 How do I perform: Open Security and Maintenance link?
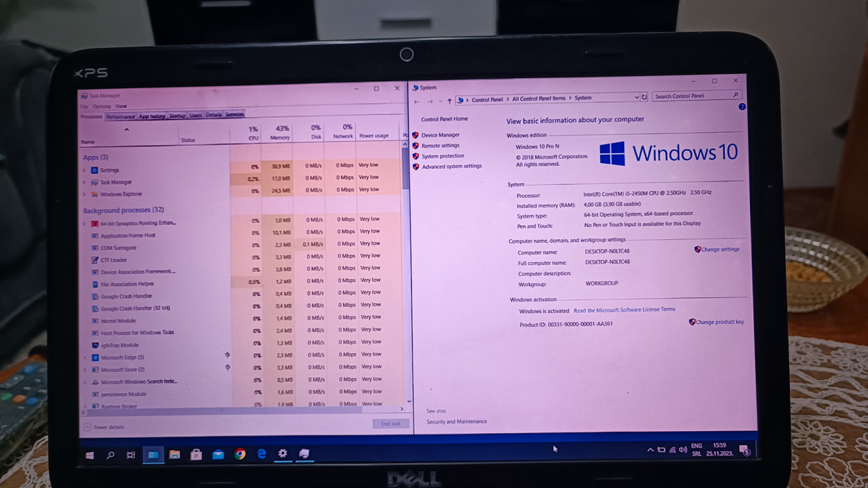(456, 422)
